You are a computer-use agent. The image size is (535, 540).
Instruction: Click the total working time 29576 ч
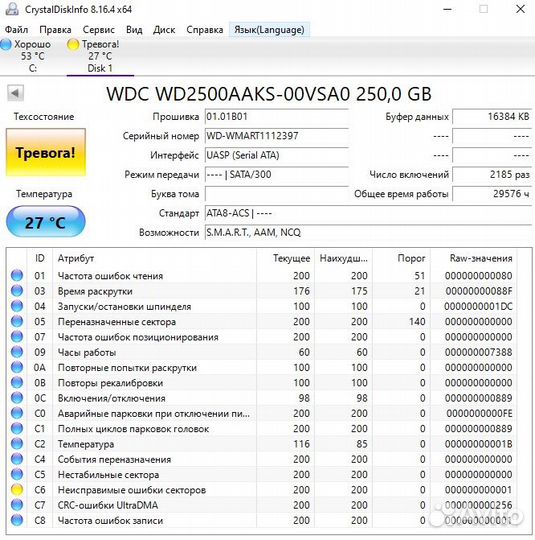492,194
